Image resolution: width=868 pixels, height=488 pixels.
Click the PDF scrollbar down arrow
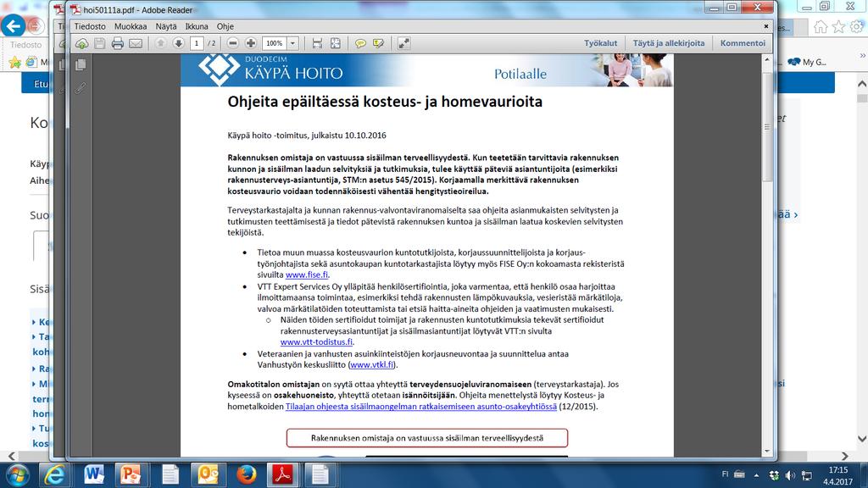tap(767, 451)
